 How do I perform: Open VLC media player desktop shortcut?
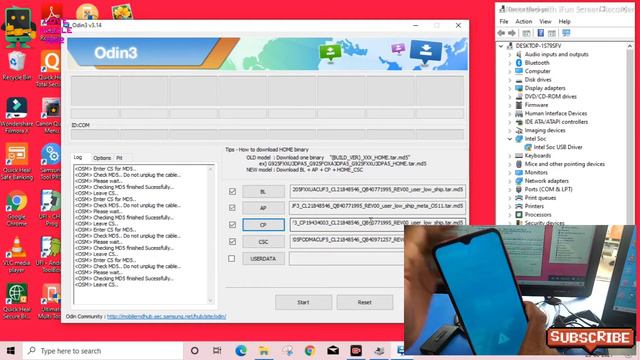[x=16, y=255]
